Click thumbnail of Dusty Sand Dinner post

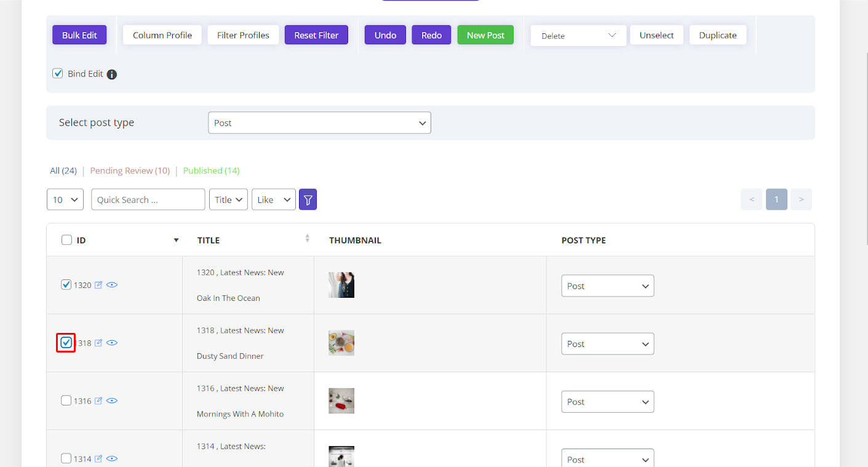pos(341,343)
